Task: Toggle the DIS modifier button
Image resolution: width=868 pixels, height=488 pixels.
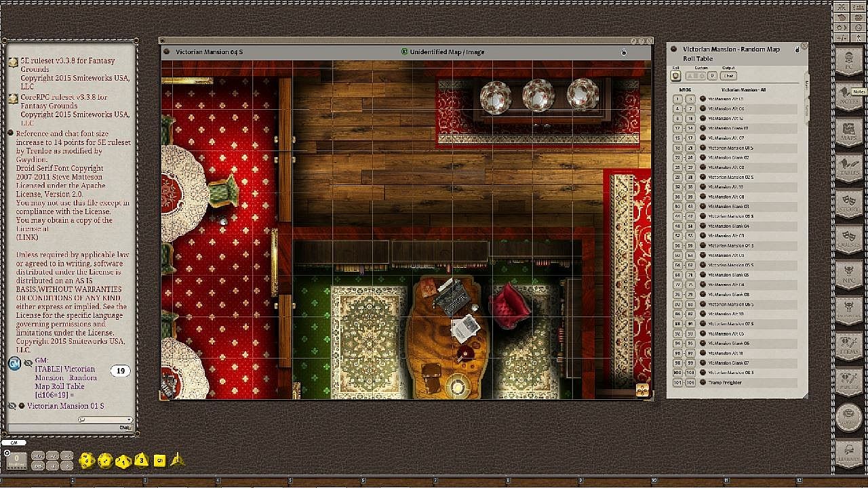Action: pyautogui.click(x=38, y=466)
